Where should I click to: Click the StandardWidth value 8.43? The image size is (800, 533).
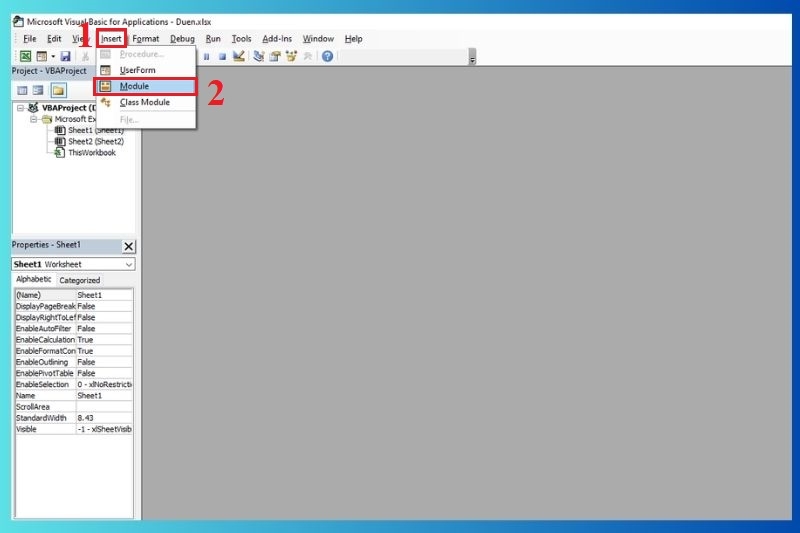click(x=105, y=418)
